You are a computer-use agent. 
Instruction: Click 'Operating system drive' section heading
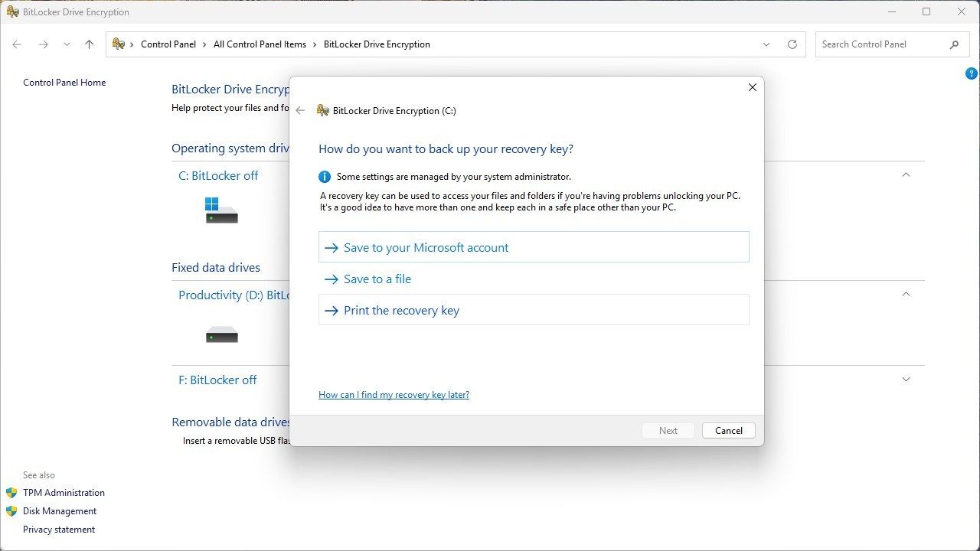(230, 148)
